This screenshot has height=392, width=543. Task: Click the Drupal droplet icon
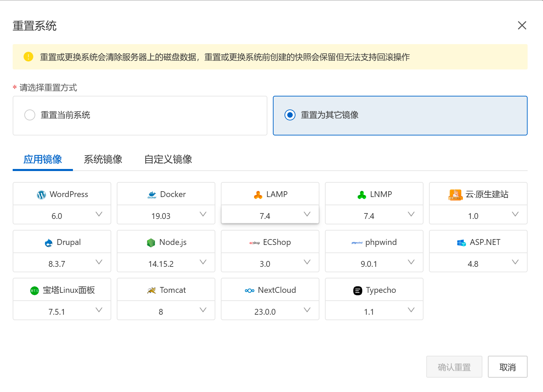pos(49,243)
